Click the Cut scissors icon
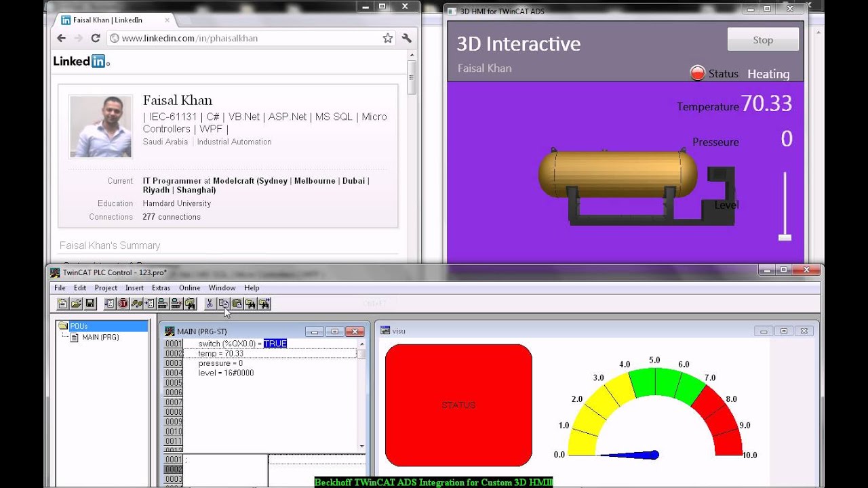 (x=210, y=304)
